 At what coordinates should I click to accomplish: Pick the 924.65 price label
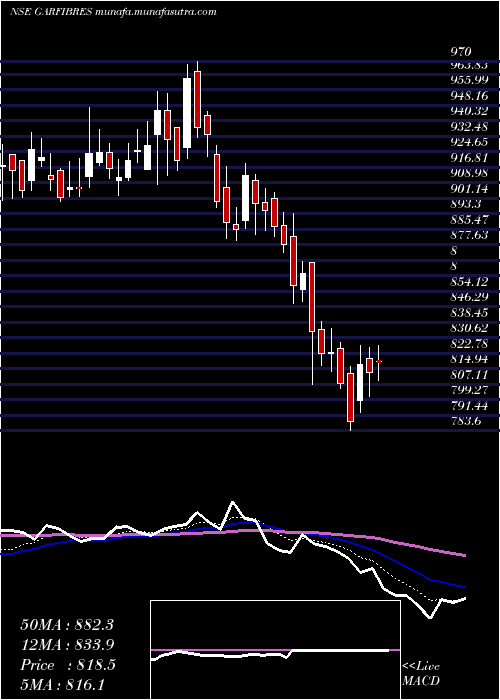[469, 142]
